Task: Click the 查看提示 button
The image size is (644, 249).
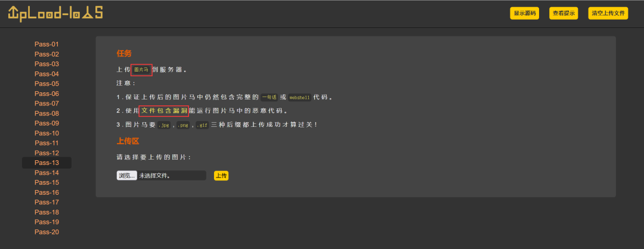Action: (x=563, y=13)
